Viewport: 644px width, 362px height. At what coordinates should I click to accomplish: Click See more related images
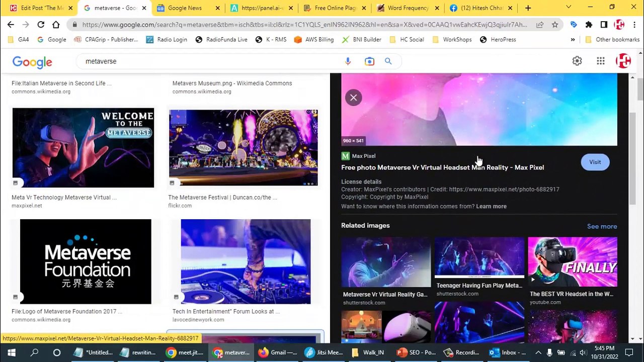click(x=602, y=226)
